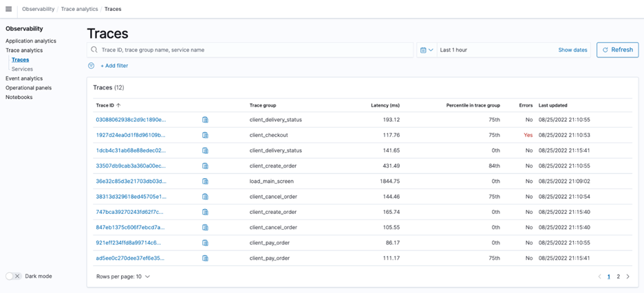Copy trace ID 1dcb4c31ab68e88edec02
The image size is (644, 293).
[x=205, y=151]
